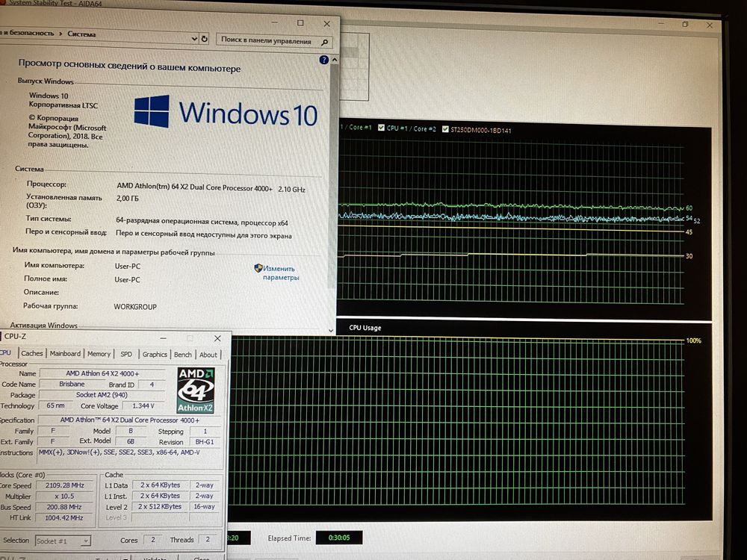Viewport: 747px width, 560px height.
Task: Open the SPD tab in CPU-Z
Action: click(126, 354)
